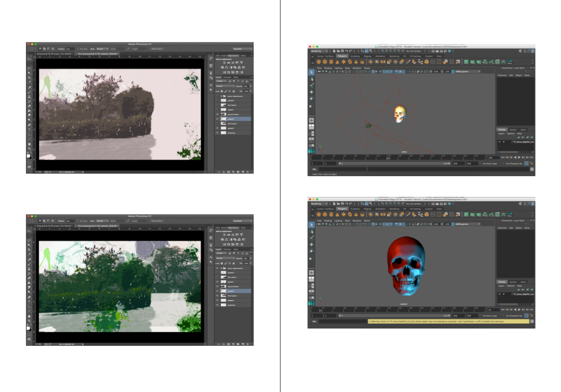Image resolution: width=561 pixels, height=392 pixels.
Task: Expand colour adjustments group in top Photoshop window
Action: 222,96
